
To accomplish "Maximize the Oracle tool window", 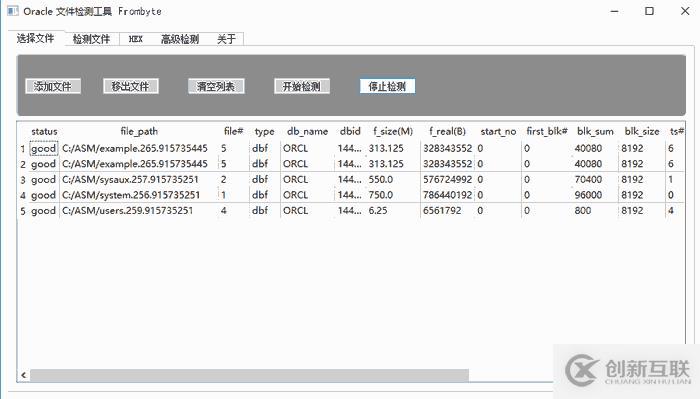I will coord(650,11).
